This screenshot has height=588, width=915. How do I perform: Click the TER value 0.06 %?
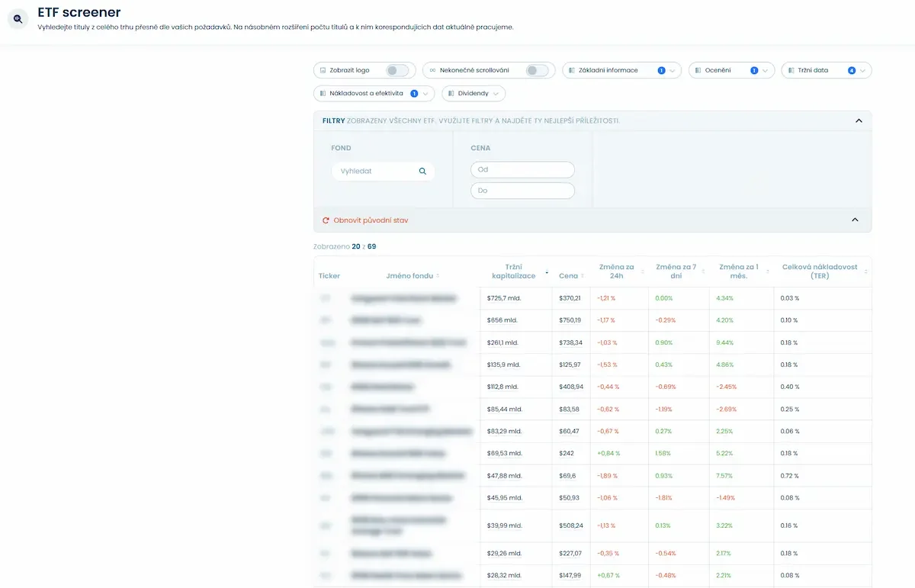pyautogui.click(x=790, y=431)
